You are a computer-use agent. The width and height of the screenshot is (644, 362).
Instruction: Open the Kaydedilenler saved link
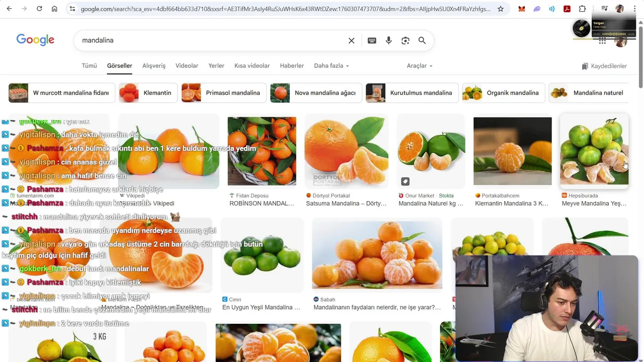click(x=604, y=66)
